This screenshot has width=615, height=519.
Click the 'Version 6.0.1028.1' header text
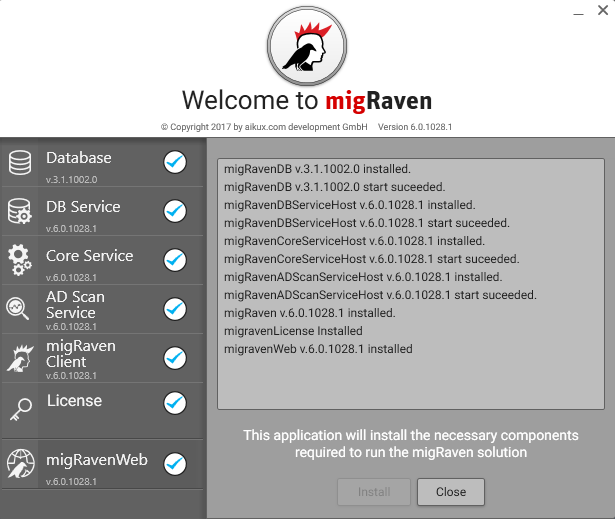click(x=415, y=127)
